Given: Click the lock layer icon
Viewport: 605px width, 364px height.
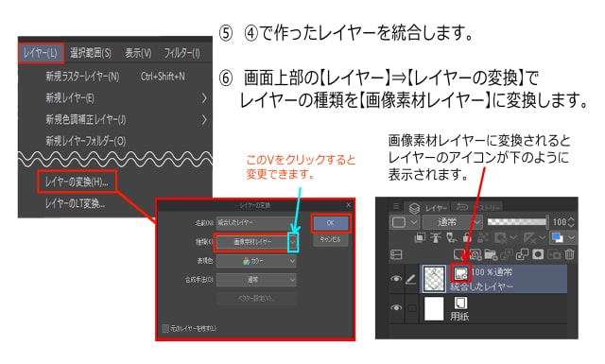Looking at the screenshot, I should 467,237.
